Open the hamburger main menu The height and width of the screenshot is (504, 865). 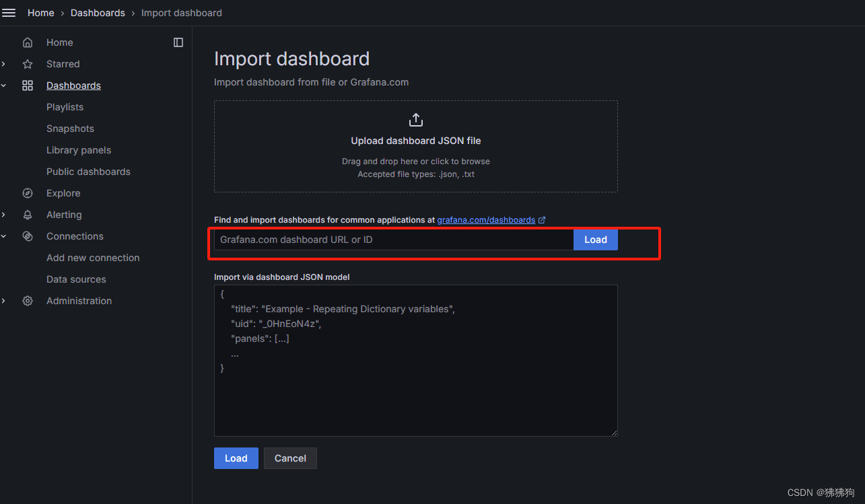(9, 13)
